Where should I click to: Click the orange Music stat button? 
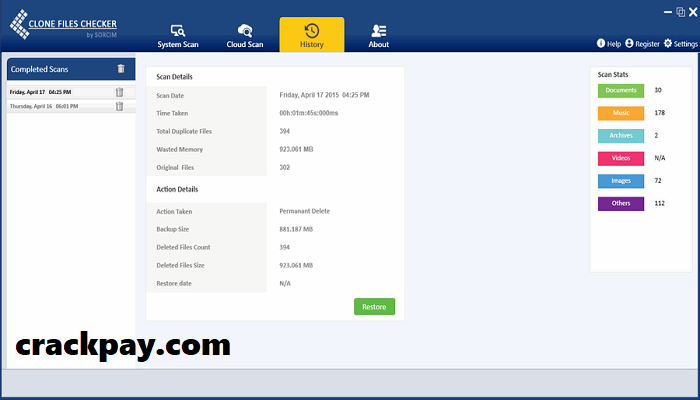pyautogui.click(x=621, y=113)
